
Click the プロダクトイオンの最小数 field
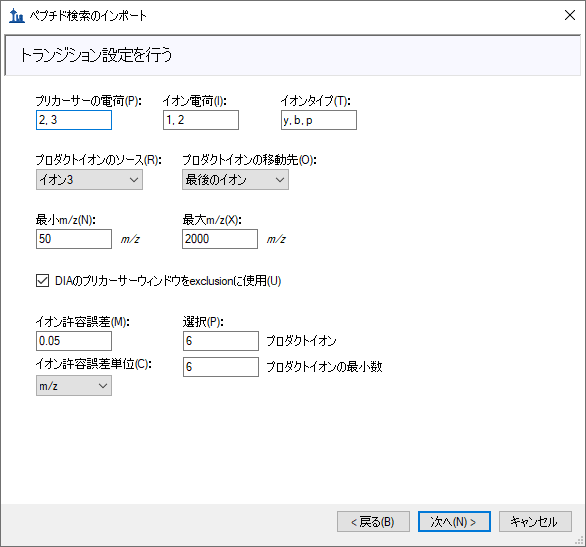coord(220,367)
